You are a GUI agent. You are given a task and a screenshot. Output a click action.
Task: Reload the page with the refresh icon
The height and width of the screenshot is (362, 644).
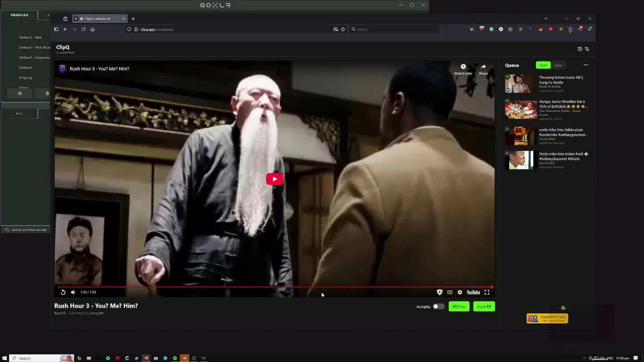(84, 29)
